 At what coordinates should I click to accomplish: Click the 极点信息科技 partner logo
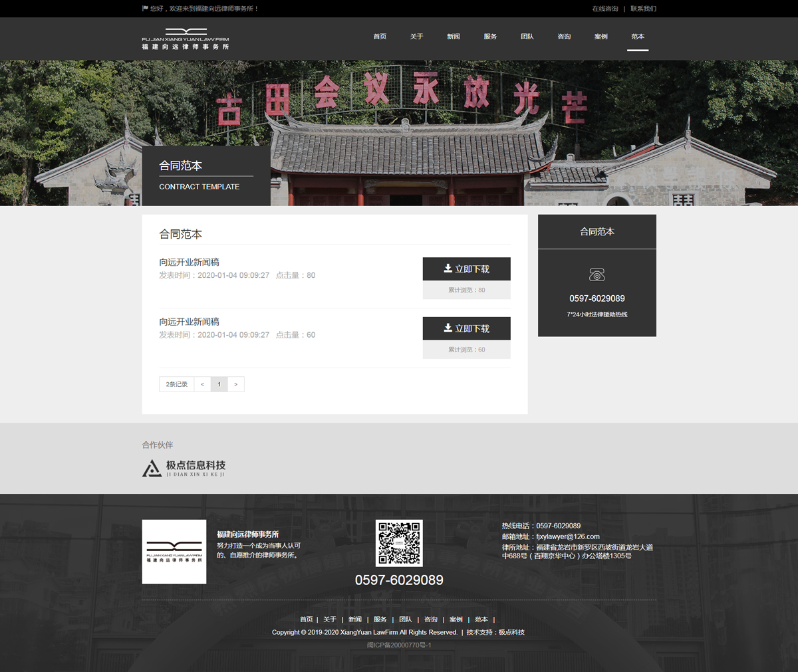(184, 468)
